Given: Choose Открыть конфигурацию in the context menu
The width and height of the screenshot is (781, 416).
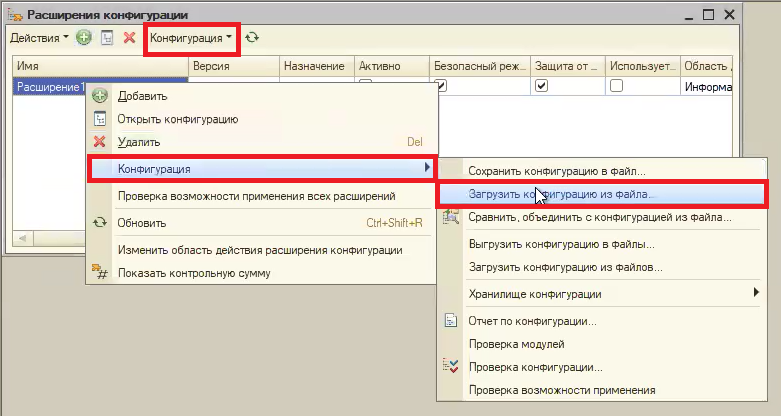Looking at the screenshot, I should [x=262, y=119].
